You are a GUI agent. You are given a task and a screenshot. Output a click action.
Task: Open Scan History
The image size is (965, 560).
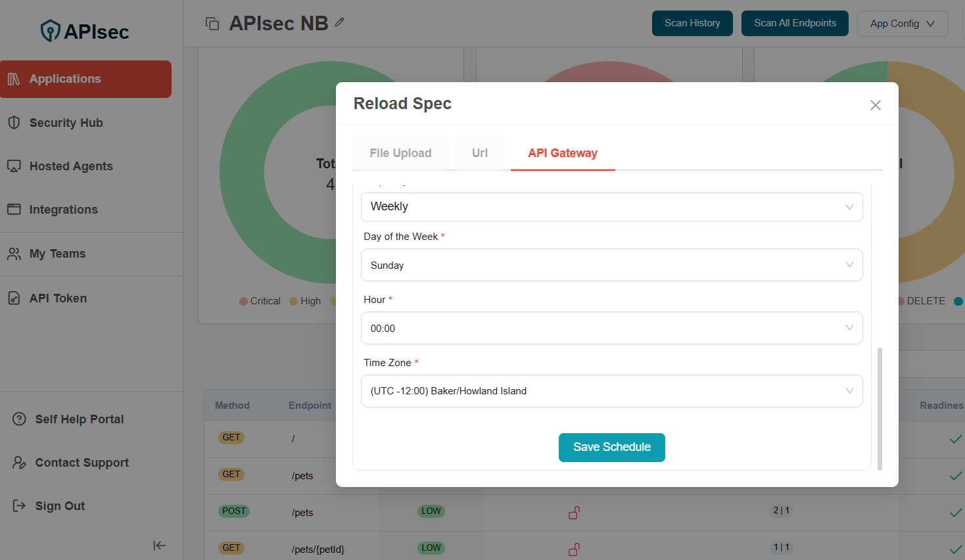692,22
